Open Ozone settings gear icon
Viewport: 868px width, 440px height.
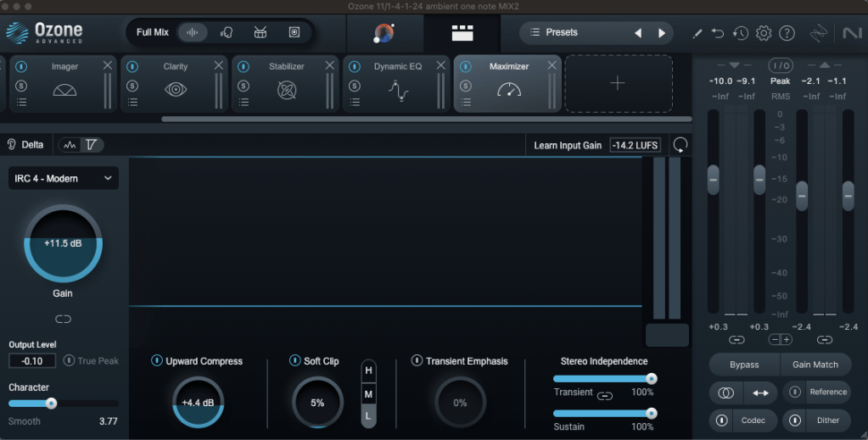tap(764, 33)
